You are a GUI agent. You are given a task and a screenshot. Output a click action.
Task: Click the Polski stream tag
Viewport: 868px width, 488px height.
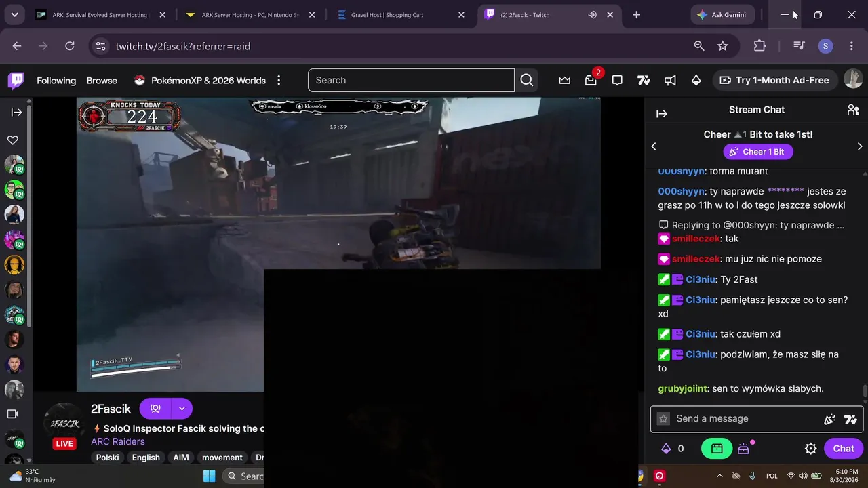(107, 457)
